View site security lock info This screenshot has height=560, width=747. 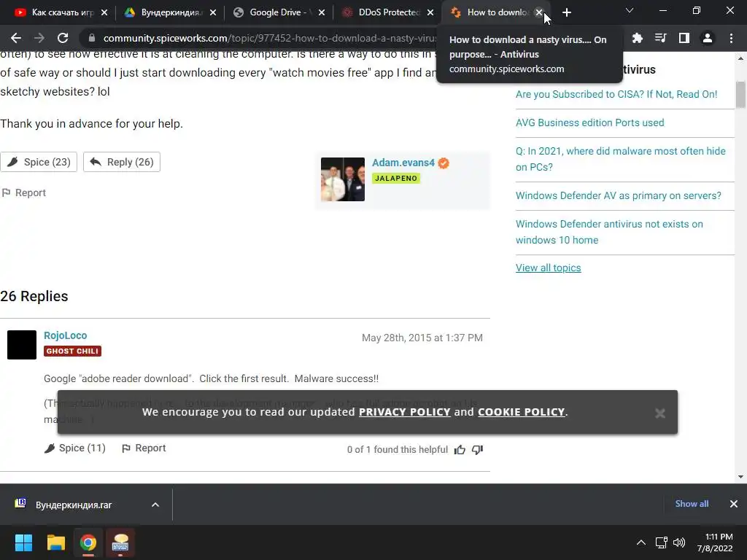(x=92, y=38)
